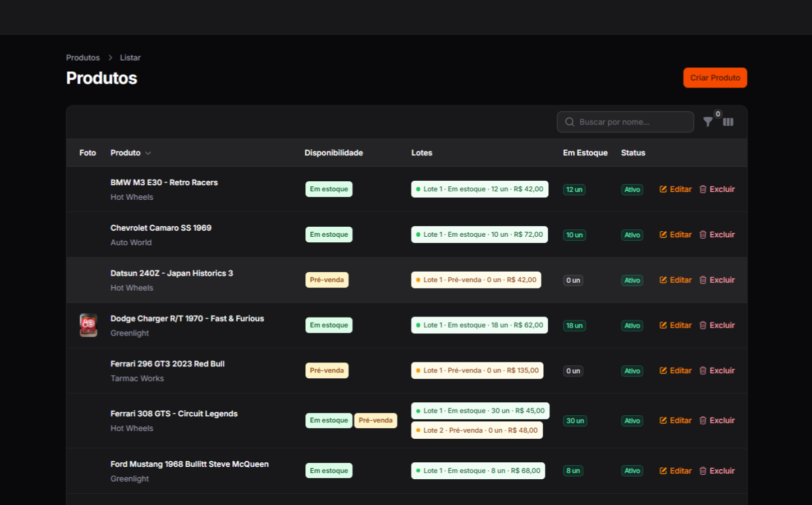The height and width of the screenshot is (505, 812).
Task: Open Datsun 240Z - Japan Historics 3
Action: 172,273
